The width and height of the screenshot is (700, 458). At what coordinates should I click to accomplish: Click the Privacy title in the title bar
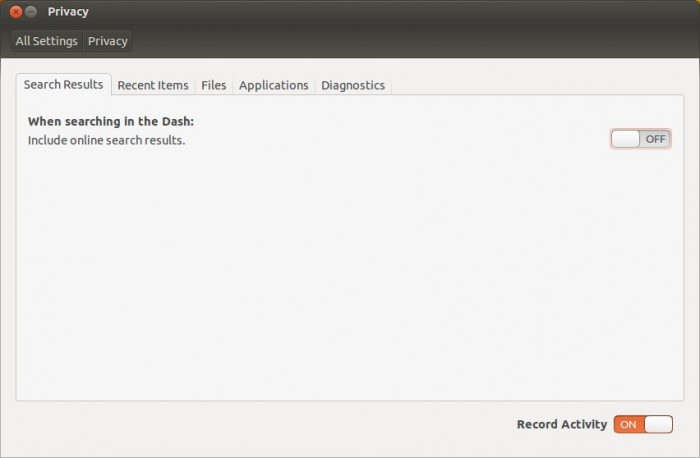click(68, 12)
